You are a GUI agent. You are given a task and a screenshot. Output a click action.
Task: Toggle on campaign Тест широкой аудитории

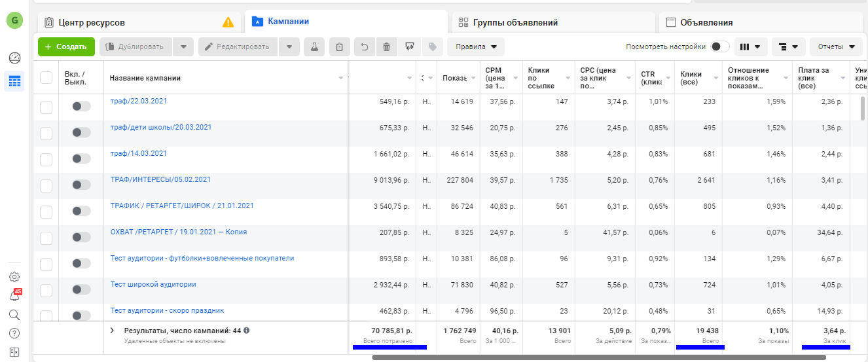coord(81,289)
